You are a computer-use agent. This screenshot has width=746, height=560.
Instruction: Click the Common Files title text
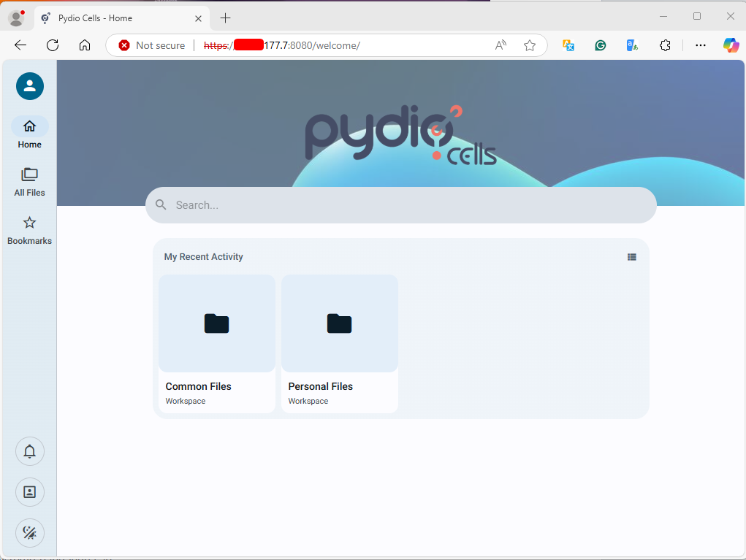[199, 386]
